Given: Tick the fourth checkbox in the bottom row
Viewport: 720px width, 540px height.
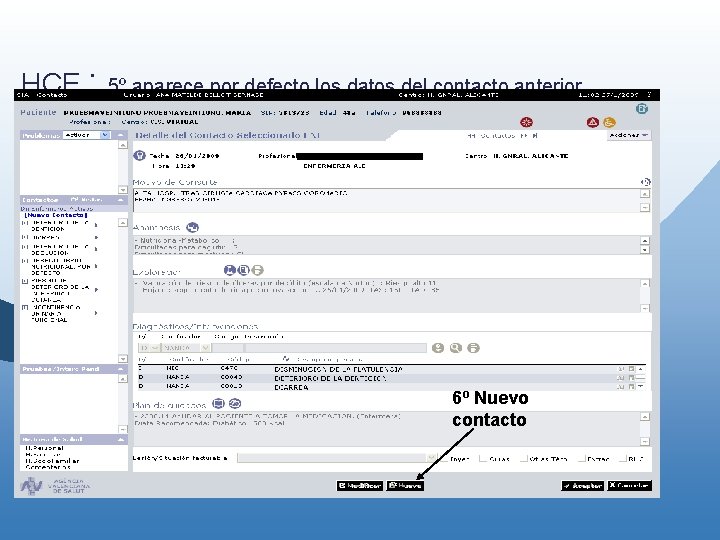Looking at the screenshot, I should pos(581,458).
